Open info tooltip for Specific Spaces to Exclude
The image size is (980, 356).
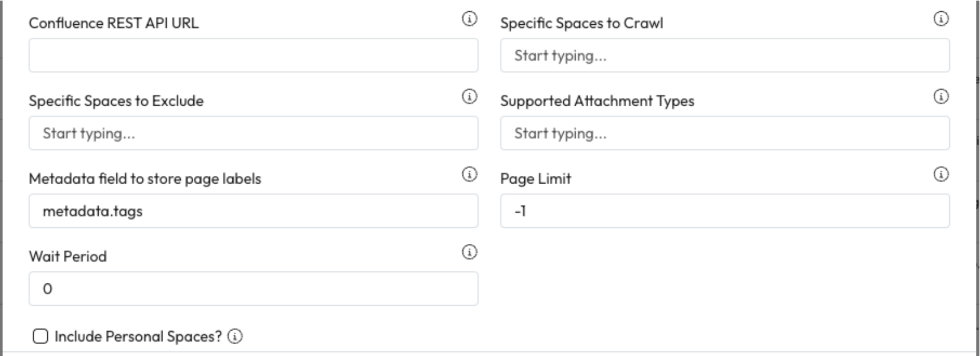pos(469,96)
